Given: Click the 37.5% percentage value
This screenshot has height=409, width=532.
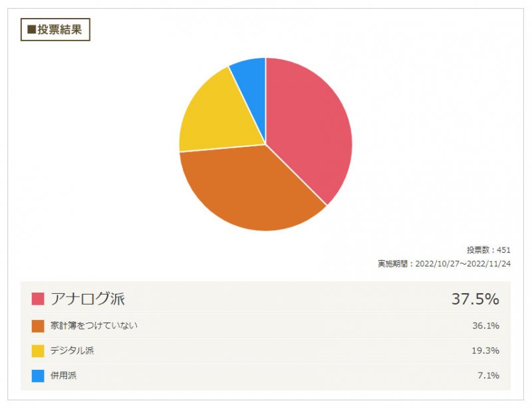Looking at the screenshot, I should [475, 299].
